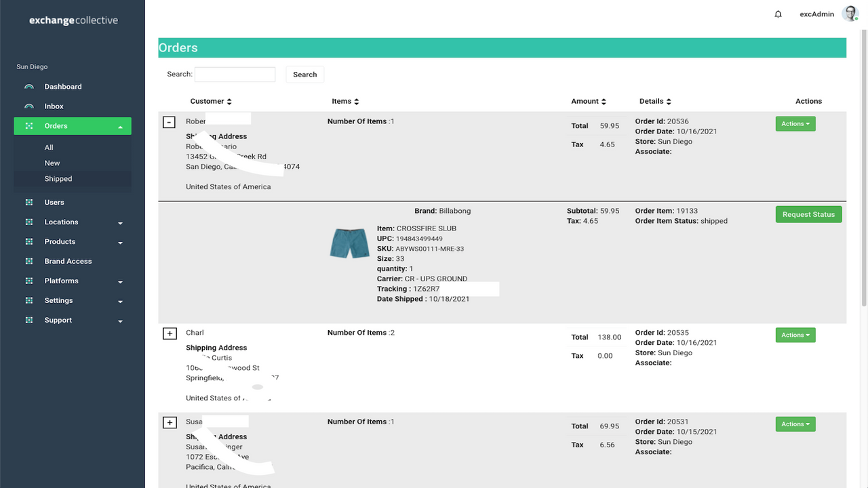Select Shipped orders submenu item
This screenshot has height=488, width=868.
pos(58,179)
